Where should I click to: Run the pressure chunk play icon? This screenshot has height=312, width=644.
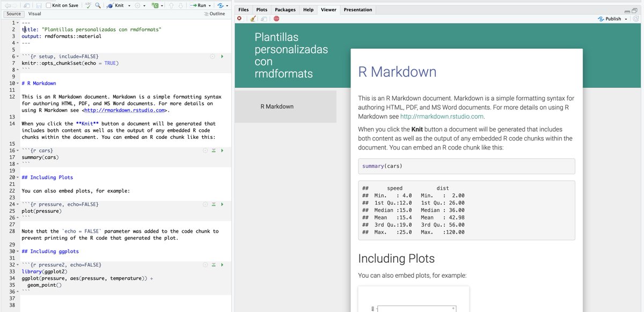point(222,204)
